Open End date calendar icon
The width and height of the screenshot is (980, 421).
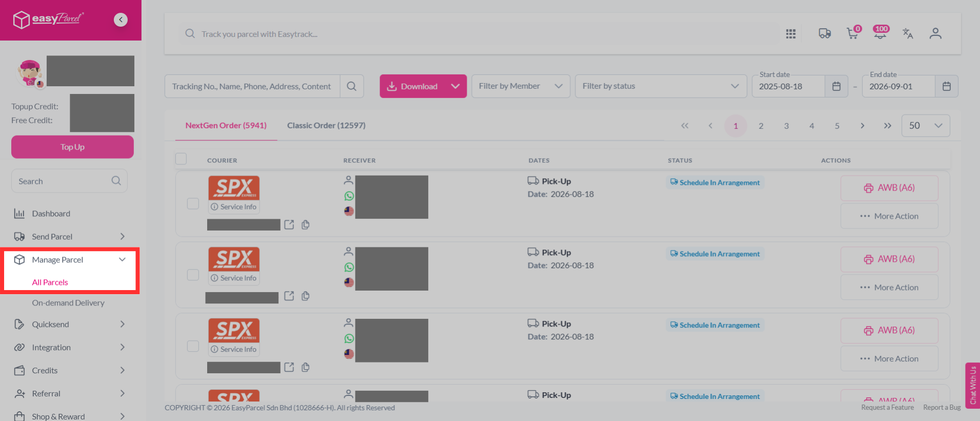947,86
